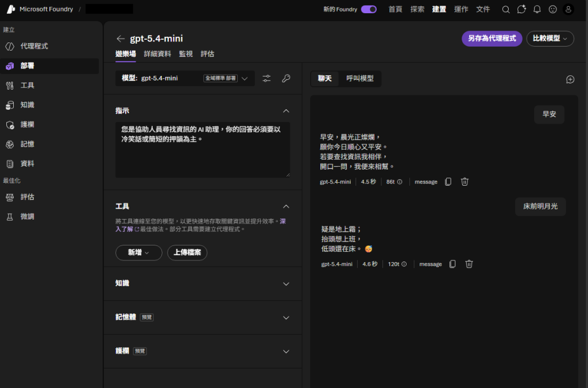Click the 資料 sidebar document icon
The width and height of the screenshot is (588, 388).
[x=10, y=164]
